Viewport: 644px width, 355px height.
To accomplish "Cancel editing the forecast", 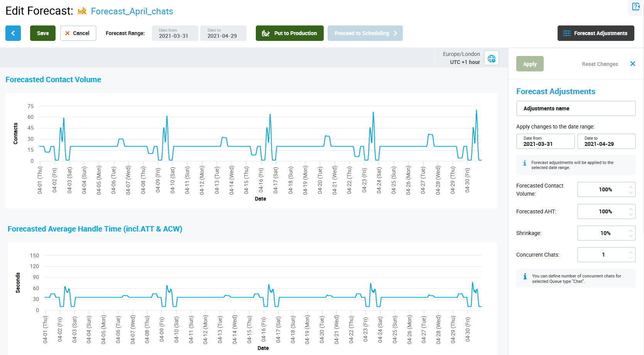I will coord(78,33).
